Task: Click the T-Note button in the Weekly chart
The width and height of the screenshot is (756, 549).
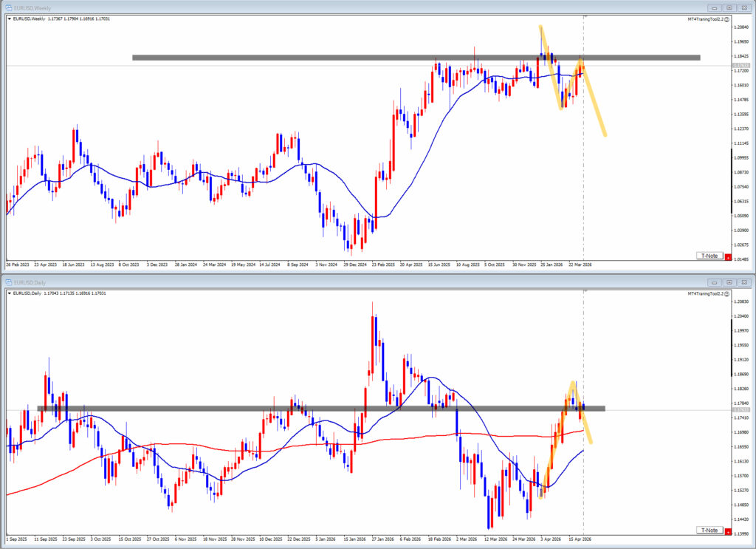Action: pos(709,256)
